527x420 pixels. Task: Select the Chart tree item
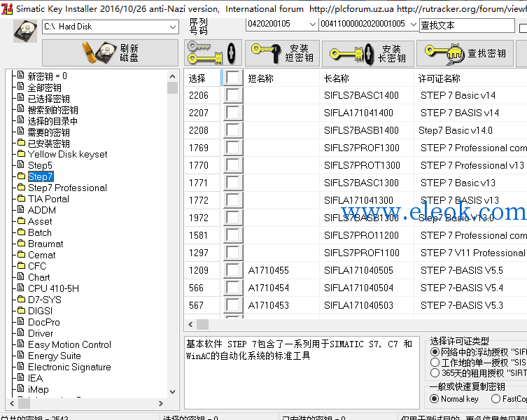point(39,277)
